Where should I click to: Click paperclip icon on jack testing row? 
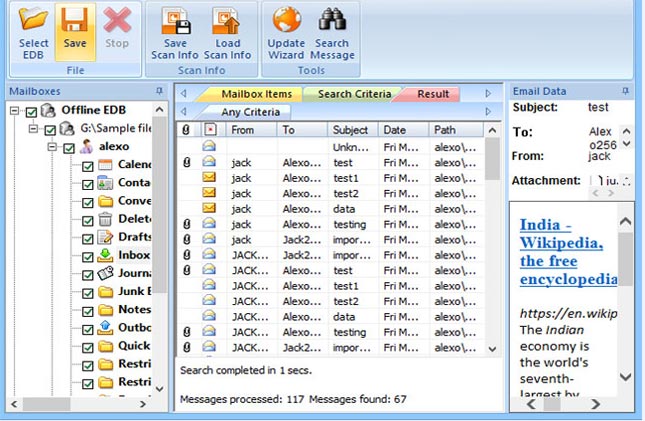pyautogui.click(x=187, y=224)
